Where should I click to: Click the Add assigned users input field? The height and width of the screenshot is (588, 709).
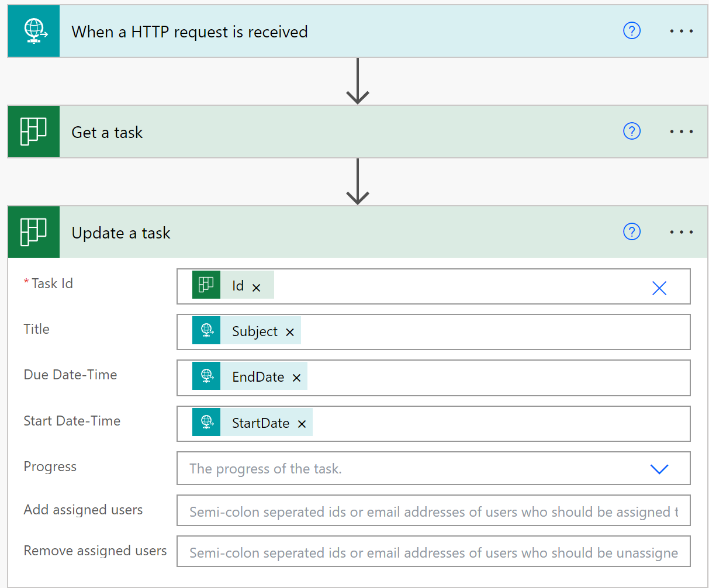(x=433, y=511)
